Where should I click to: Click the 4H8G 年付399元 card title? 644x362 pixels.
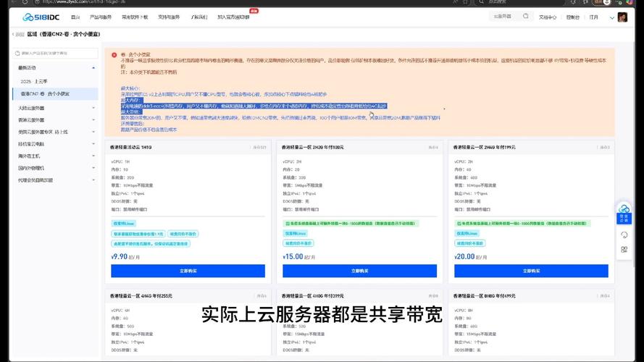point(312,296)
